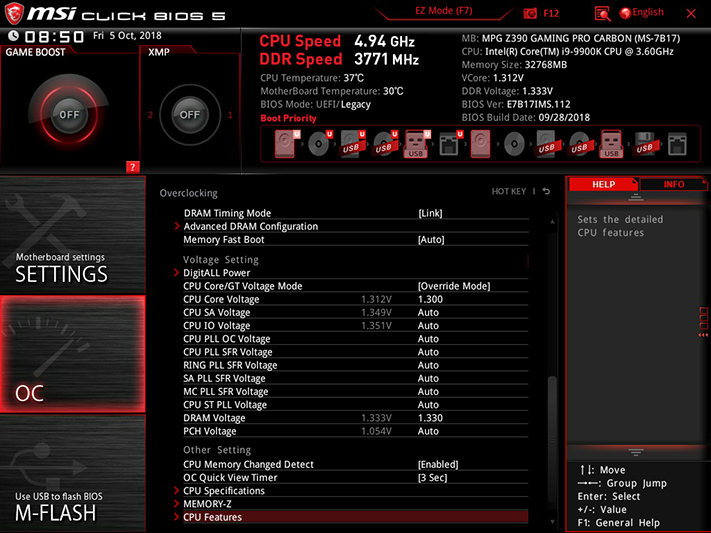Select the UEFI network boot icon

pos(450,144)
